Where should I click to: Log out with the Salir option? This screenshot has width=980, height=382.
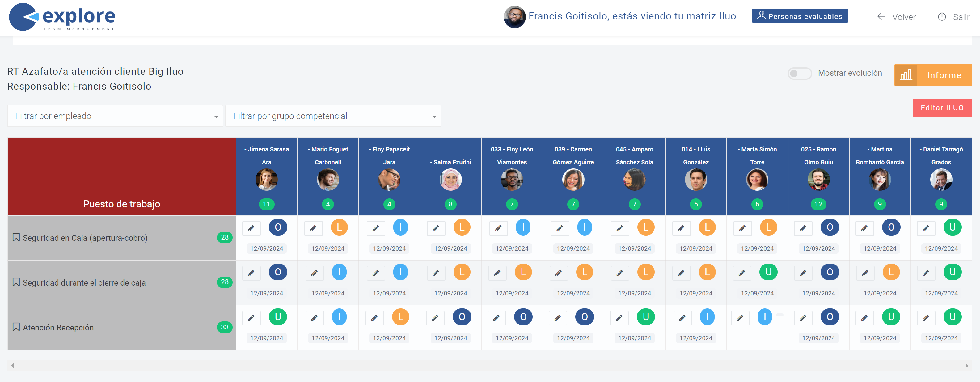[954, 17]
